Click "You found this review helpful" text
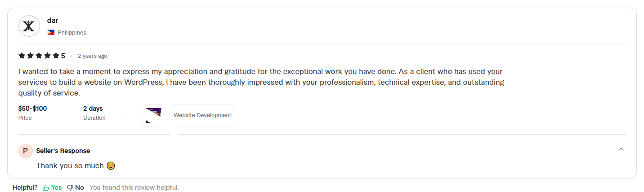The width and height of the screenshot is (644, 192). pos(134,188)
